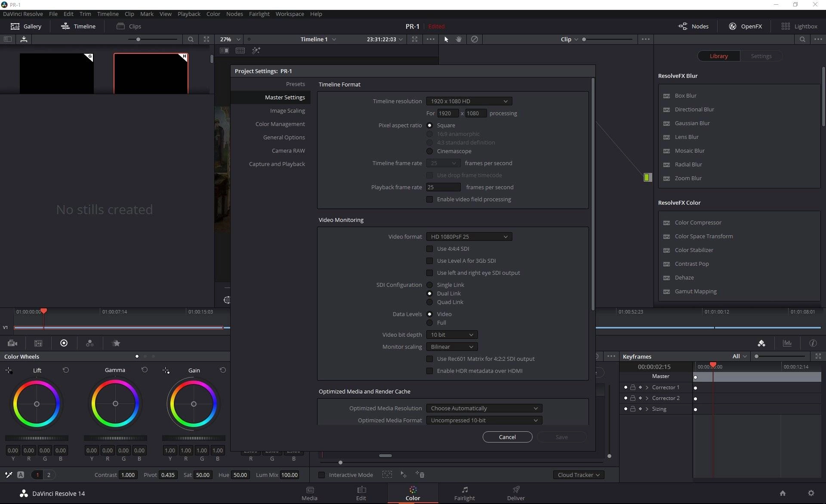Open the Playback menu

click(189, 14)
